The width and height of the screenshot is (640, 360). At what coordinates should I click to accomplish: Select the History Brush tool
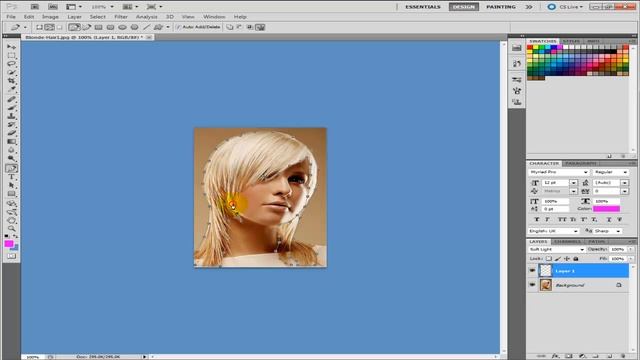[11, 124]
